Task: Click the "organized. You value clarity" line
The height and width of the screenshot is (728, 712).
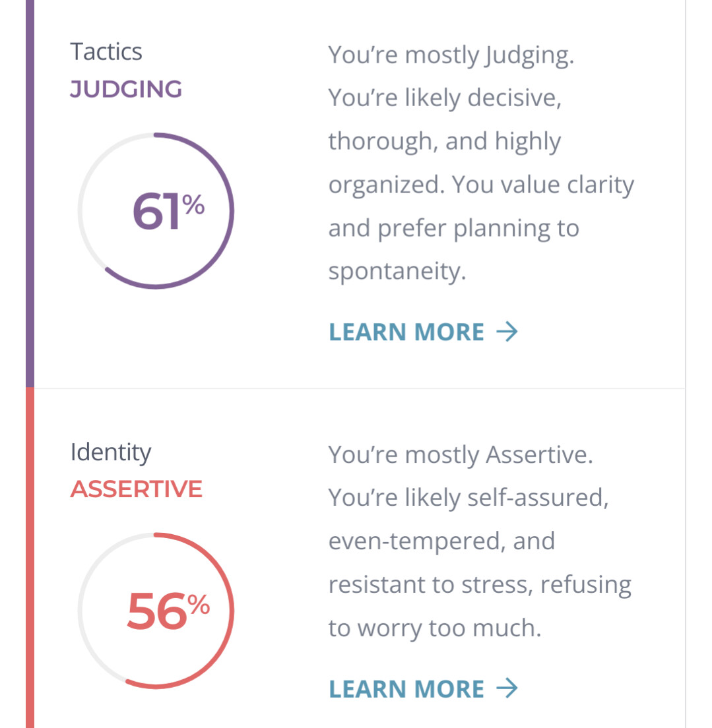Action: click(481, 185)
